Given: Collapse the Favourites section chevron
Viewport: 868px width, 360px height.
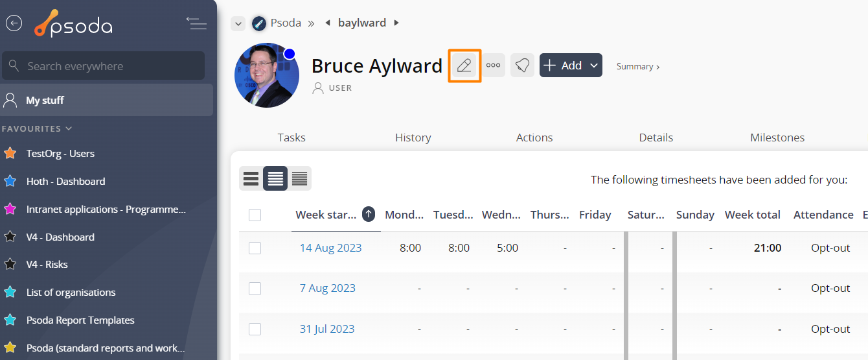Looking at the screenshot, I should tap(69, 128).
